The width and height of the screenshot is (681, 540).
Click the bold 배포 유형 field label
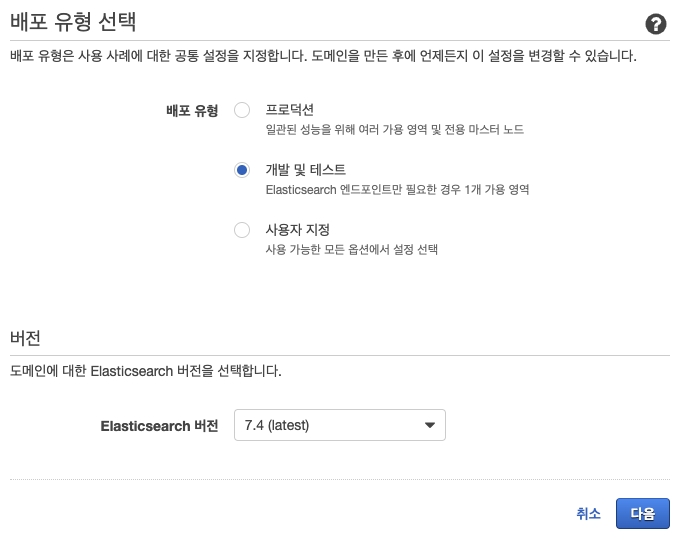coord(191,111)
